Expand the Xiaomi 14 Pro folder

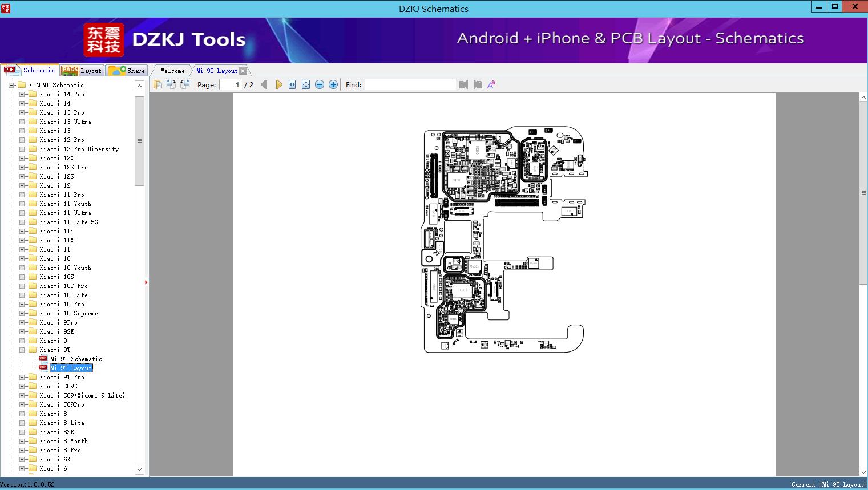(x=22, y=94)
